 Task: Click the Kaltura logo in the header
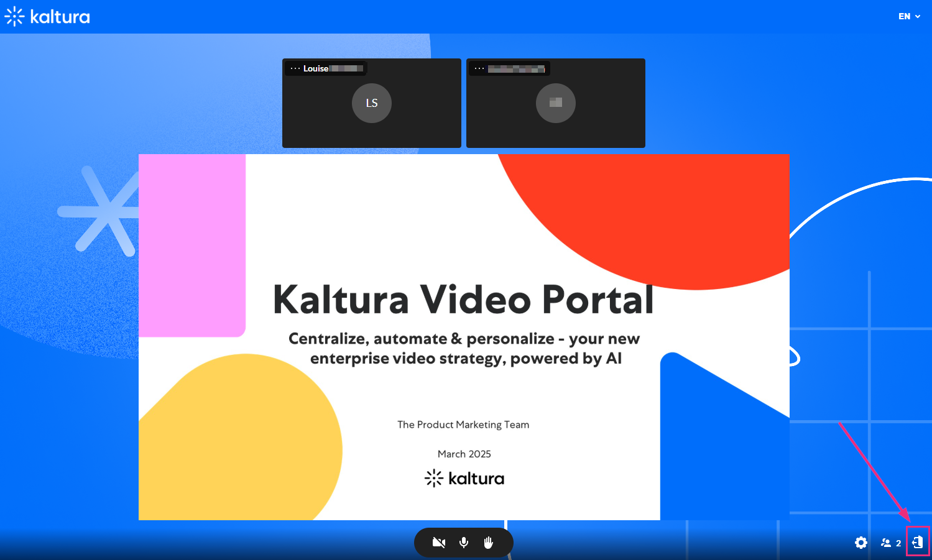coord(47,17)
